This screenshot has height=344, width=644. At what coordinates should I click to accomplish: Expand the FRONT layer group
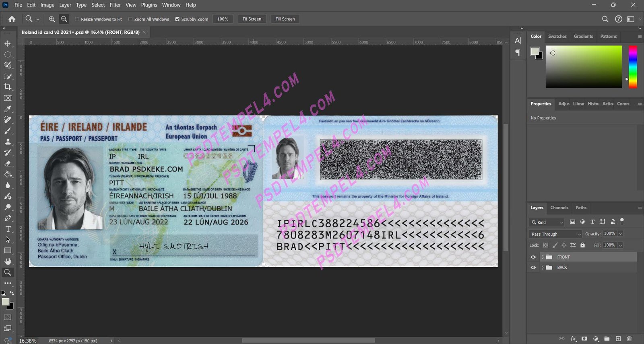pyautogui.click(x=543, y=257)
